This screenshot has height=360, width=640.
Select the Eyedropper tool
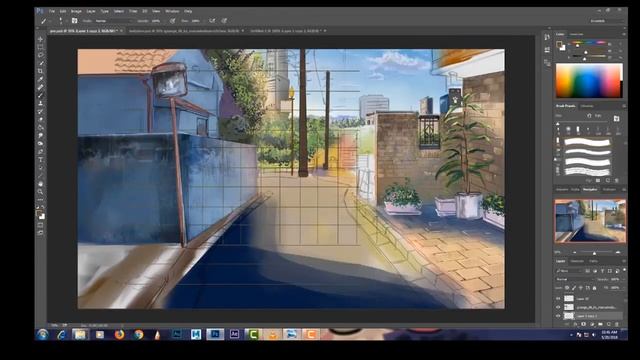click(x=40, y=79)
